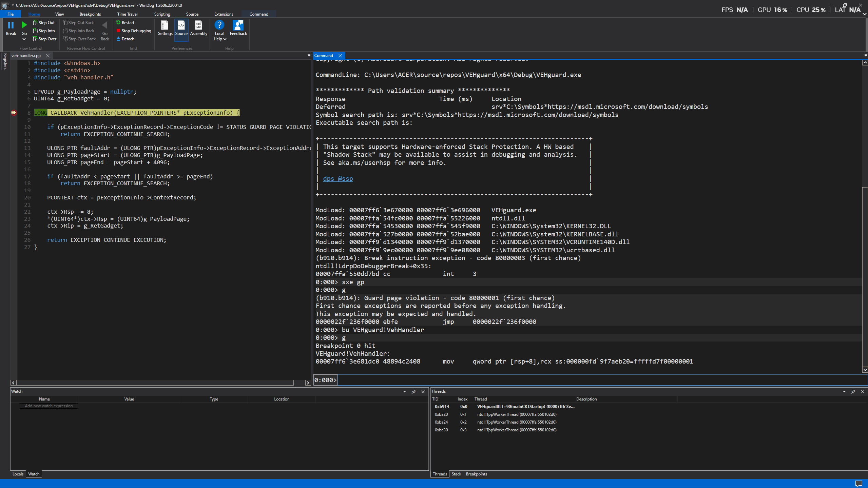Viewport: 868px width, 488px height.
Task: Click Step Into Back reverse control
Action: point(79,31)
